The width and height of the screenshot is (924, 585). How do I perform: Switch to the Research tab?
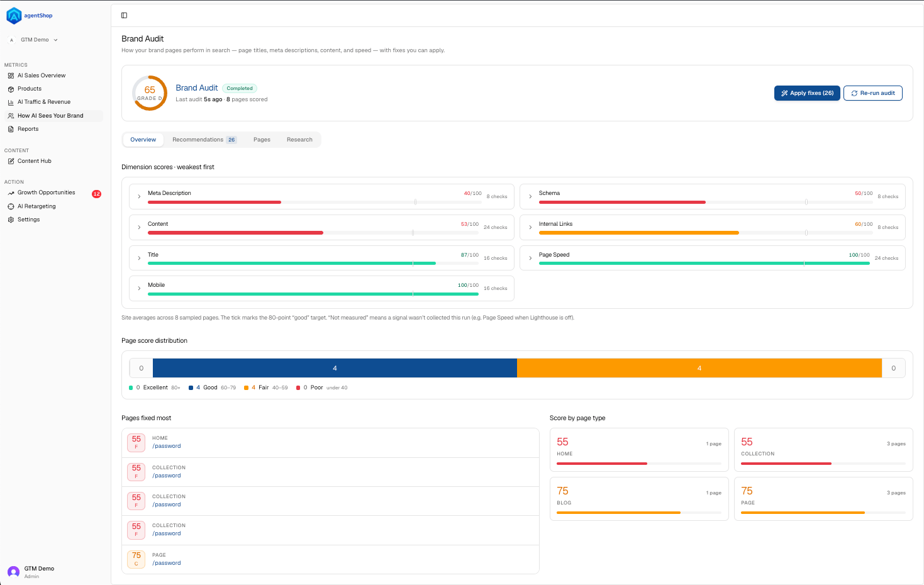(x=299, y=140)
